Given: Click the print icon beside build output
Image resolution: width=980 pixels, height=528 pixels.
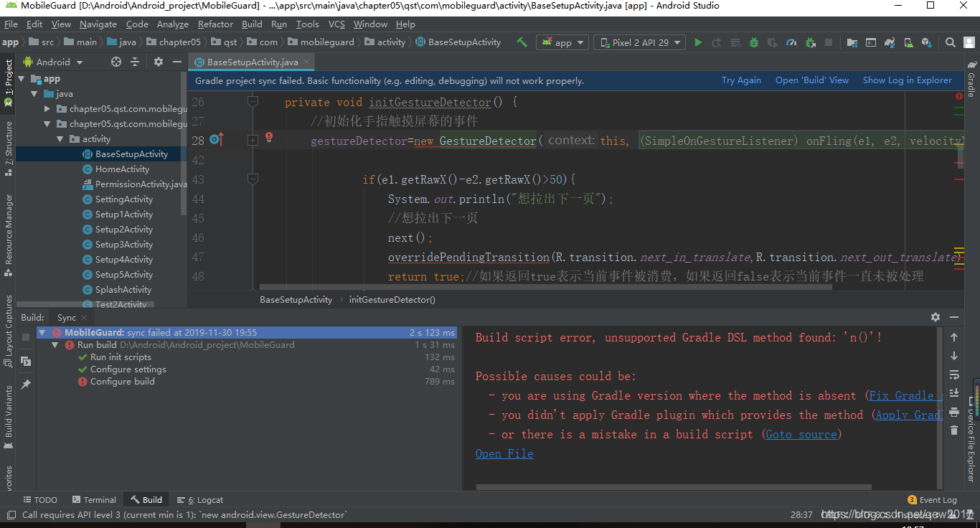Looking at the screenshot, I should pyautogui.click(x=954, y=412).
